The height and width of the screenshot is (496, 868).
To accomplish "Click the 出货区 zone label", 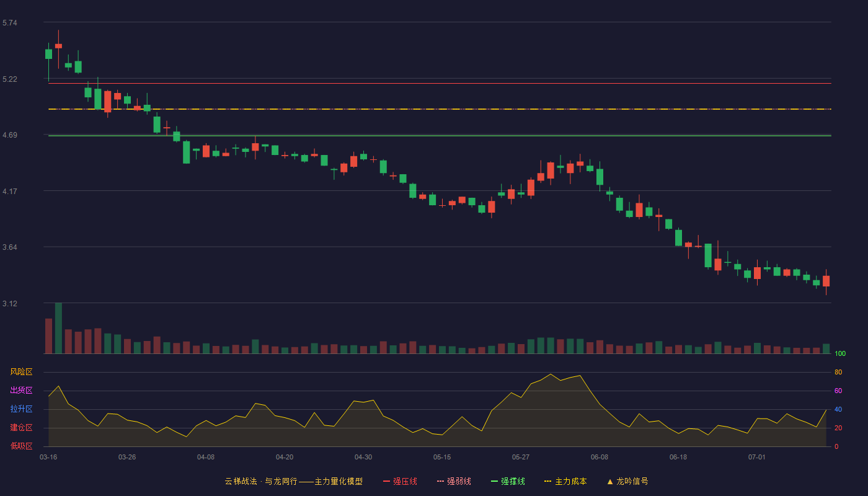I will (21, 391).
